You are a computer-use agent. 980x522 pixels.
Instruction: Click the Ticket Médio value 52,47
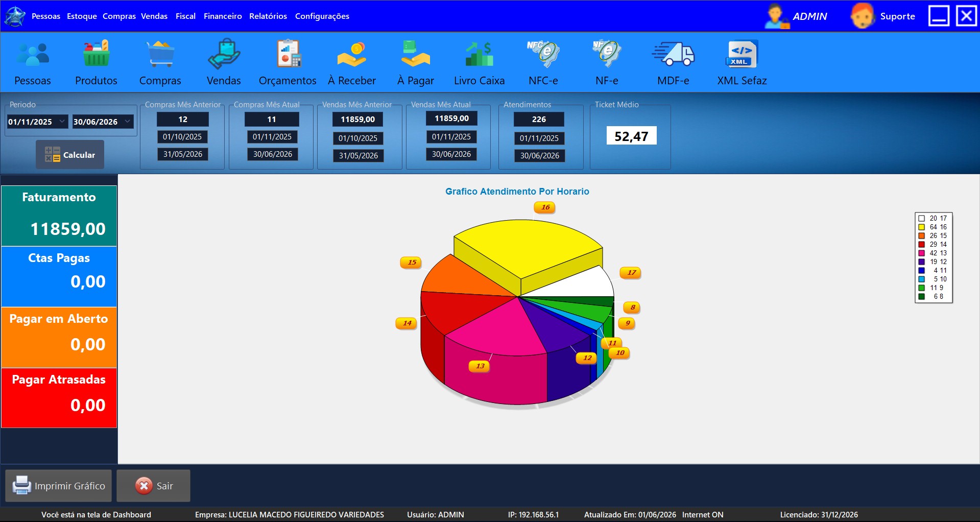click(x=631, y=136)
